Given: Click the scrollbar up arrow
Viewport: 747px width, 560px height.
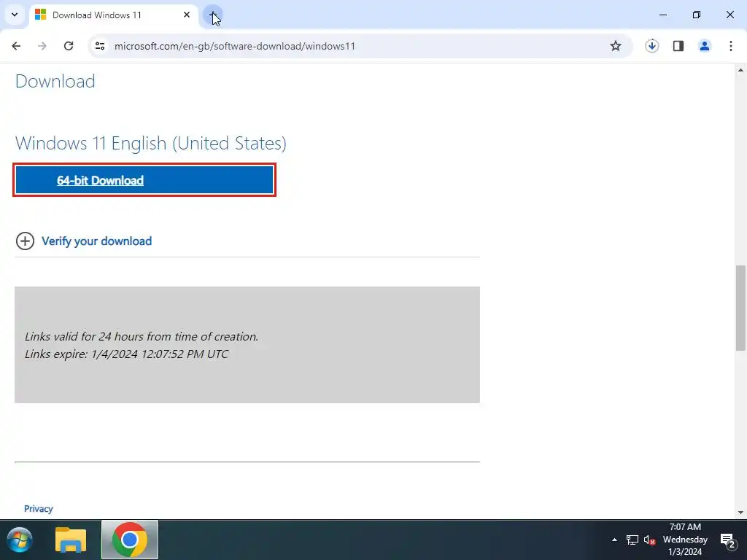Looking at the screenshot, I should click(x=741, y=70).
